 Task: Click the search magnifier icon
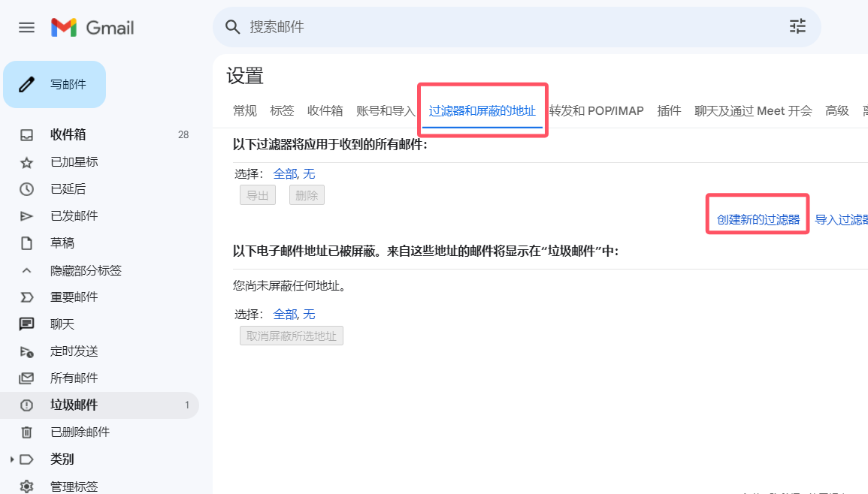point(232,26)
